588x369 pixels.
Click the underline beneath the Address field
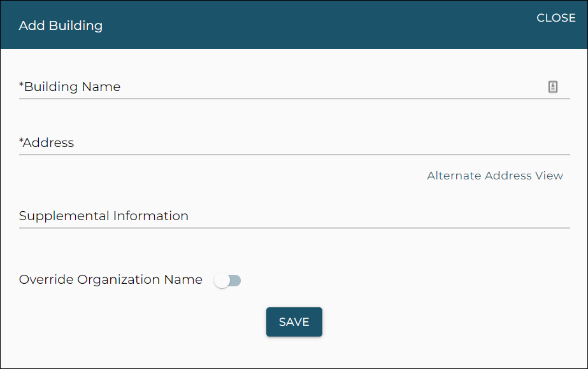(x=294, y=155)
